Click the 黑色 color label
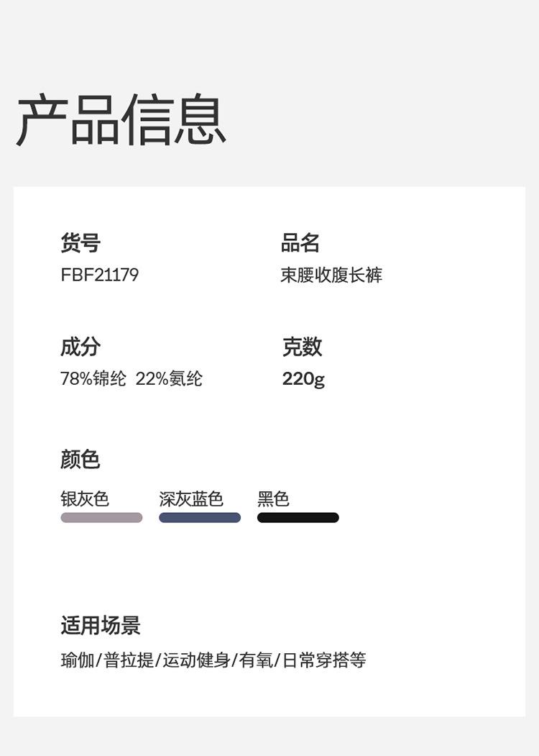Viewport: 539px width, 756px height. (x=273, y=498)
